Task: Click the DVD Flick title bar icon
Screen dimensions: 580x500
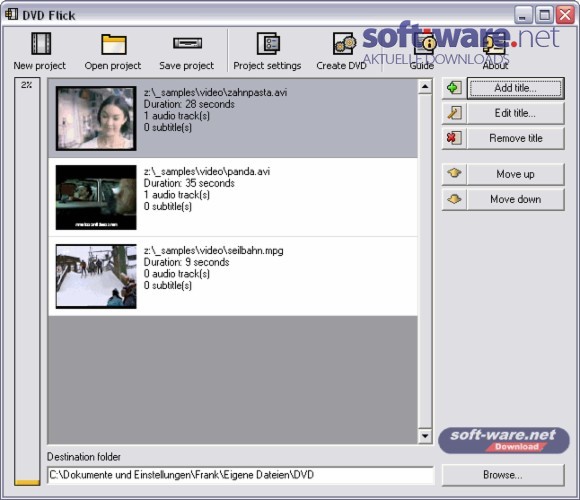Action: 11,14
